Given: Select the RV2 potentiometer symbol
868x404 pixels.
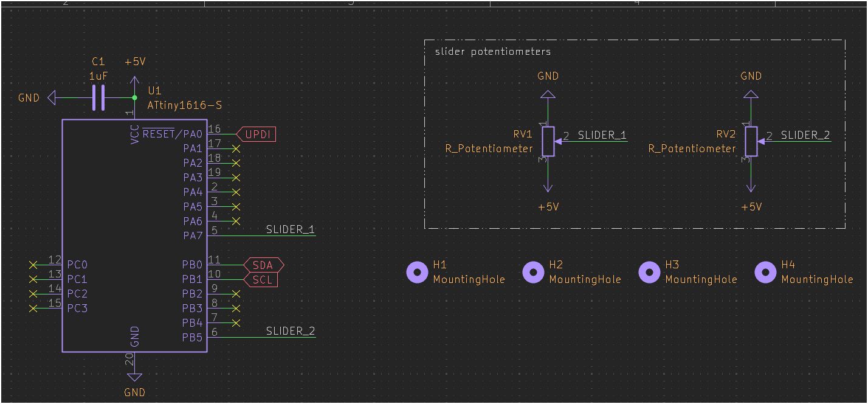Looking at the screenshot, I should (751, 141).
